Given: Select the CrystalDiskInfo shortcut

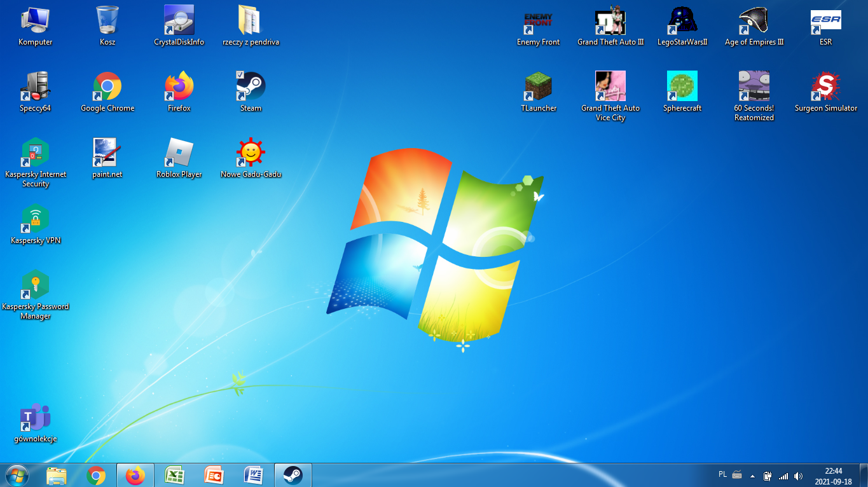Looking at the screenshot, I should pyautogui.click(x=179, y=26).
